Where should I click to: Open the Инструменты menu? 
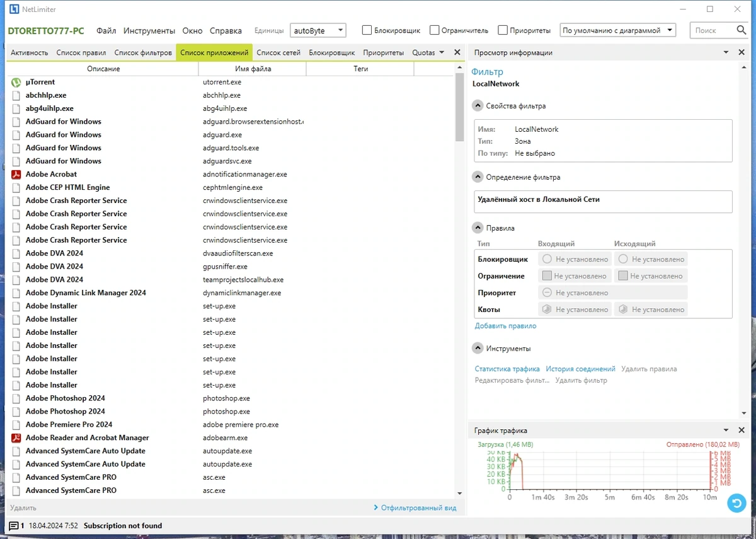pos(149,30)
